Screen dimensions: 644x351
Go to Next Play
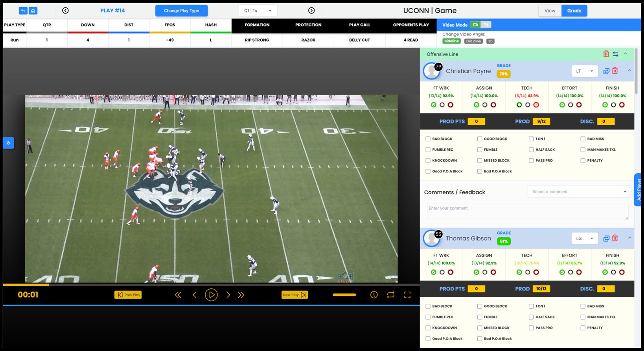pyautogui.click(x=294, y=295)
